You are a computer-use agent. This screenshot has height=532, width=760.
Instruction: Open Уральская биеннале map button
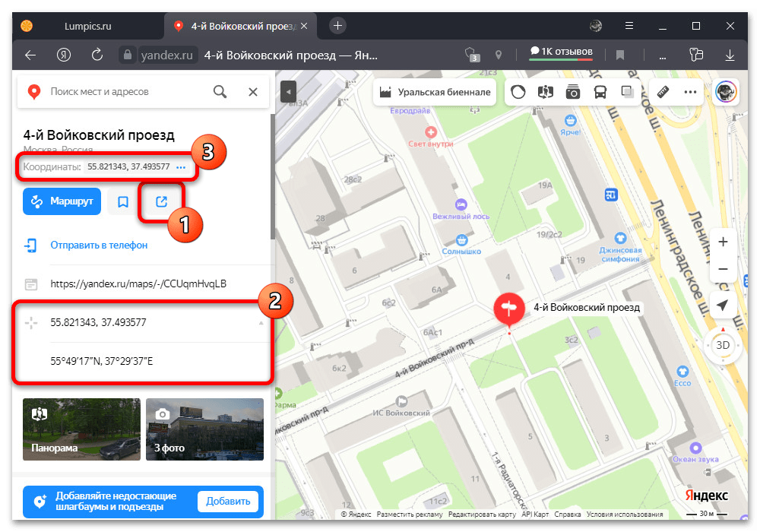tap(435, 92)
